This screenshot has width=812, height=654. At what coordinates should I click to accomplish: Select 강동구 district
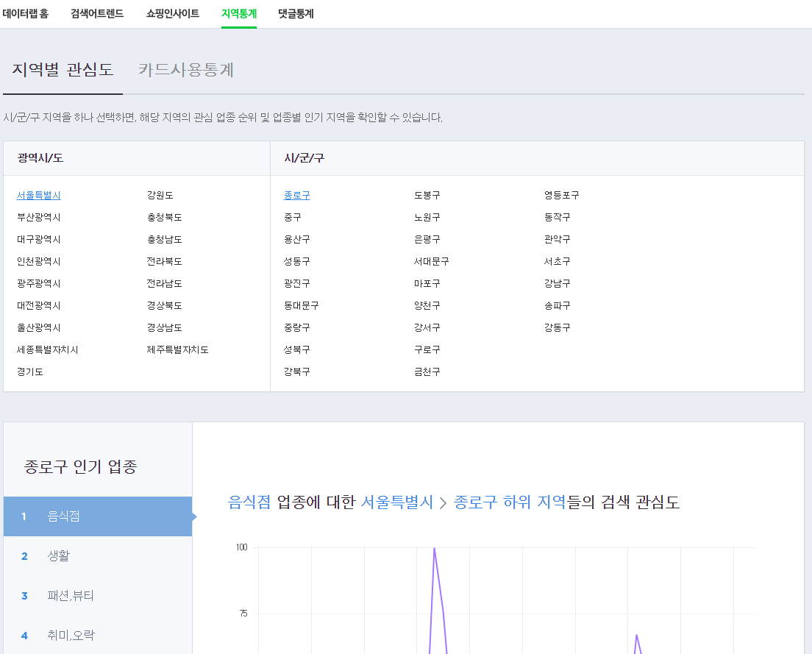(557, 328)
